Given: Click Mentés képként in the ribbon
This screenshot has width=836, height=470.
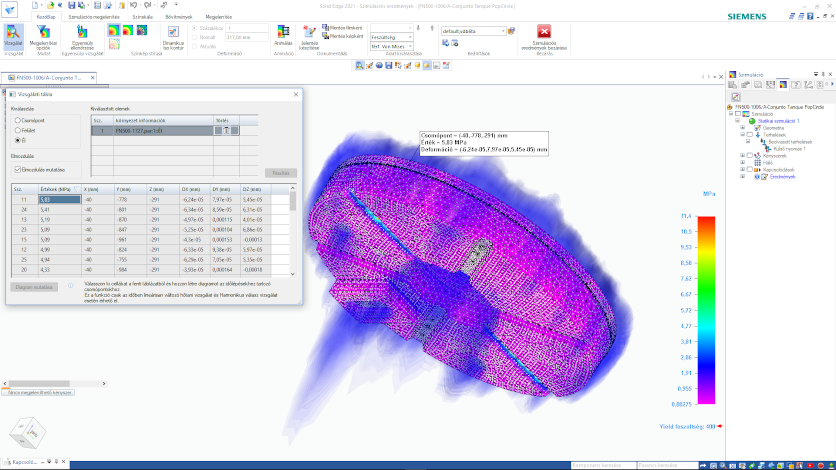Looking at the screenshot, I should click(x=343, y=36).
